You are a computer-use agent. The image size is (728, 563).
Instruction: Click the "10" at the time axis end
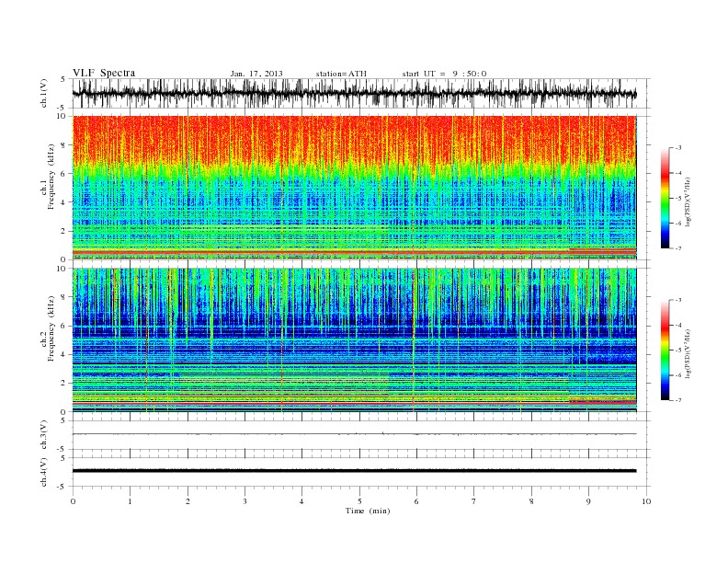646,501
